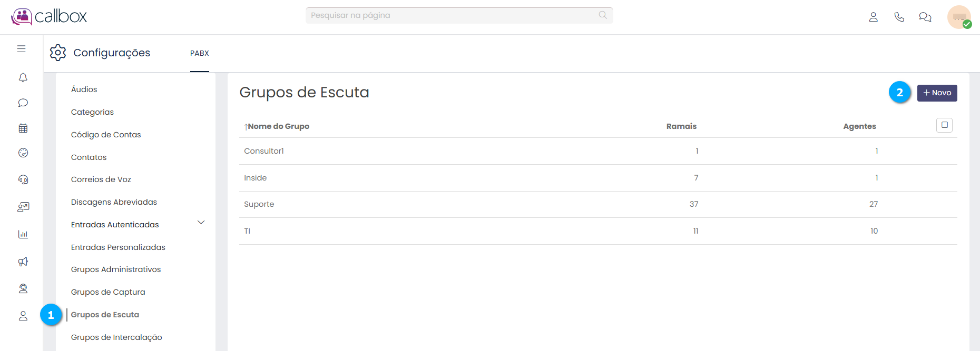Open the chat bubble sidebar icon
Viewport: 980px width, 351px height.
(23, 103)
